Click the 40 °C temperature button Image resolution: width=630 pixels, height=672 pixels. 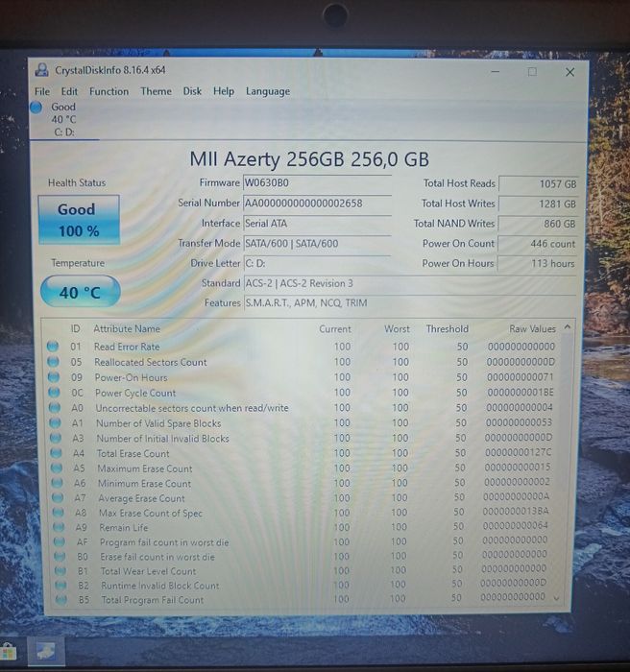tap(81, 292)
